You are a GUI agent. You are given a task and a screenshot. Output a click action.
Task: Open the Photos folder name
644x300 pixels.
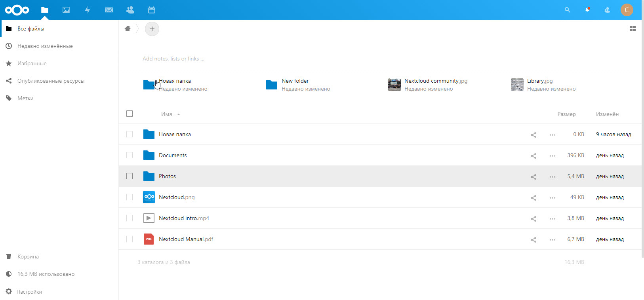pyautogui.click(x=167, y=176)
